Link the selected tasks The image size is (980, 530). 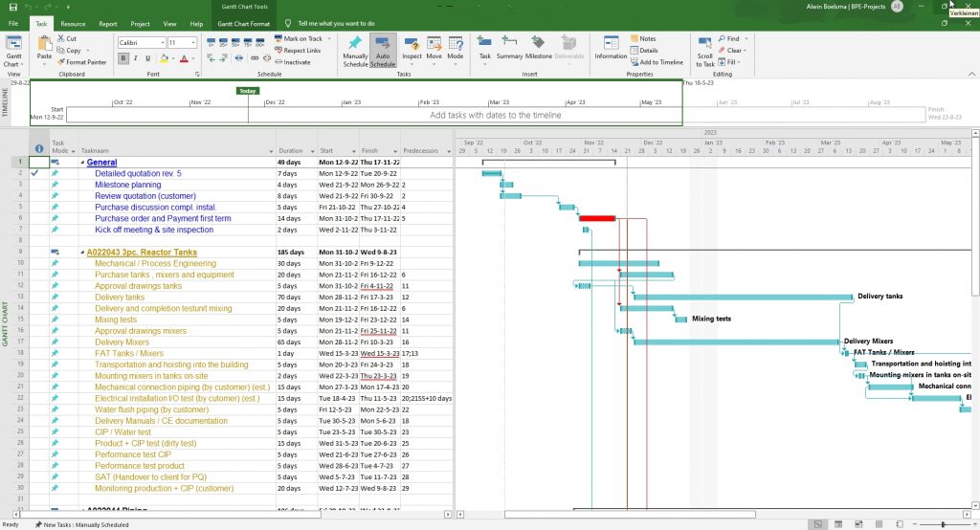point(255,58)
